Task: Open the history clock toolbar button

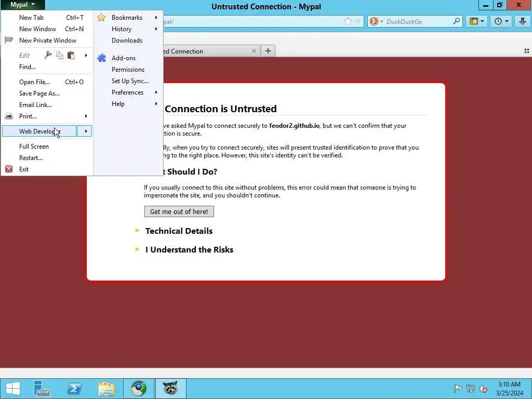Action: pos(501,21)
